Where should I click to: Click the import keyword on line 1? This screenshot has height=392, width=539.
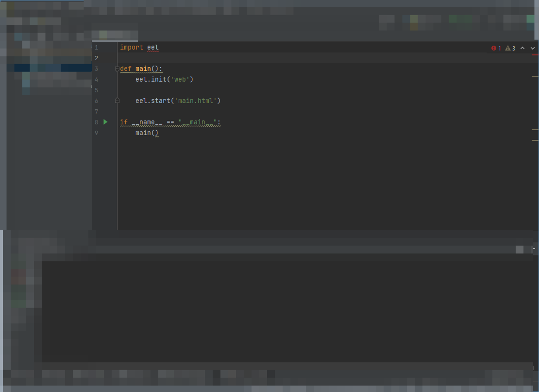[x=131, y=48]
